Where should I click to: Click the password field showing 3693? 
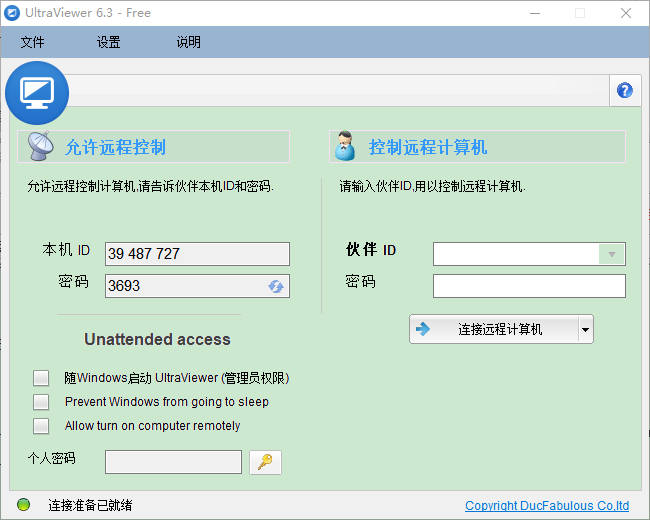point(197,286)
